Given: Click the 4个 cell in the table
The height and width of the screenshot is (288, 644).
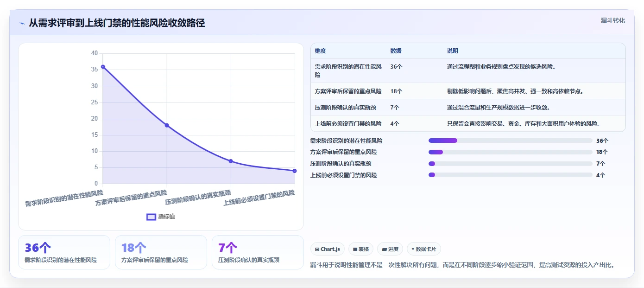Looking at the screenshot, I should pyautogui.click(x=395, y=124).
